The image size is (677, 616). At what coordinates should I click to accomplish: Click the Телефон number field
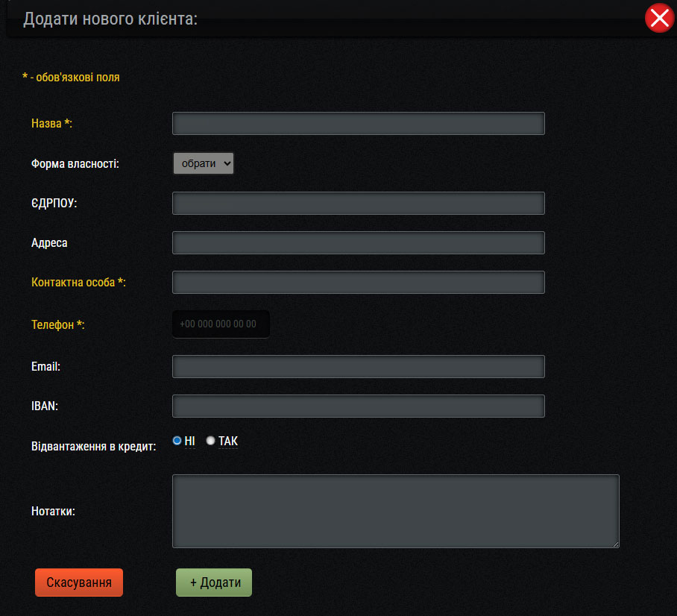(221, 324)
